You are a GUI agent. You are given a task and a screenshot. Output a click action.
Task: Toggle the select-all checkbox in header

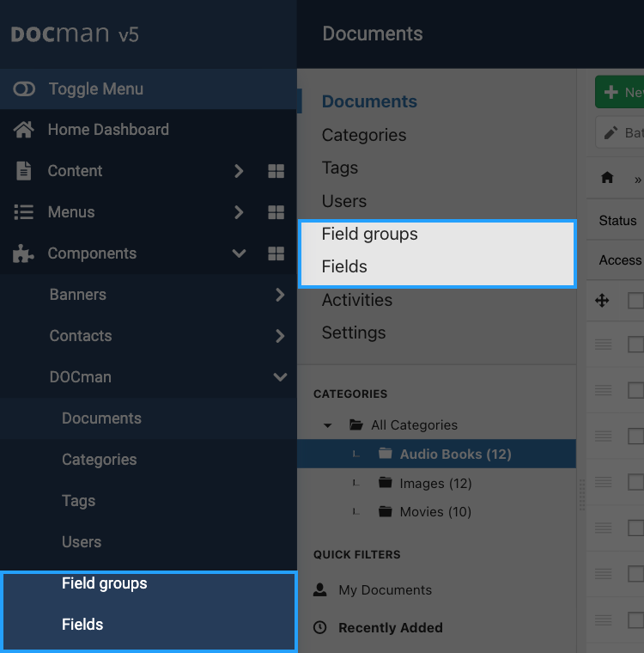click(x=635, y=300)
